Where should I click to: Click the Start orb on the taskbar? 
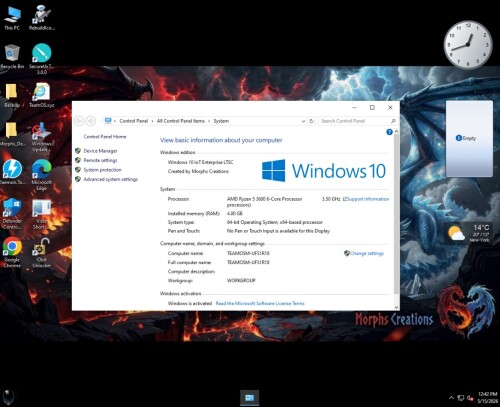click(x=9, y=397)
